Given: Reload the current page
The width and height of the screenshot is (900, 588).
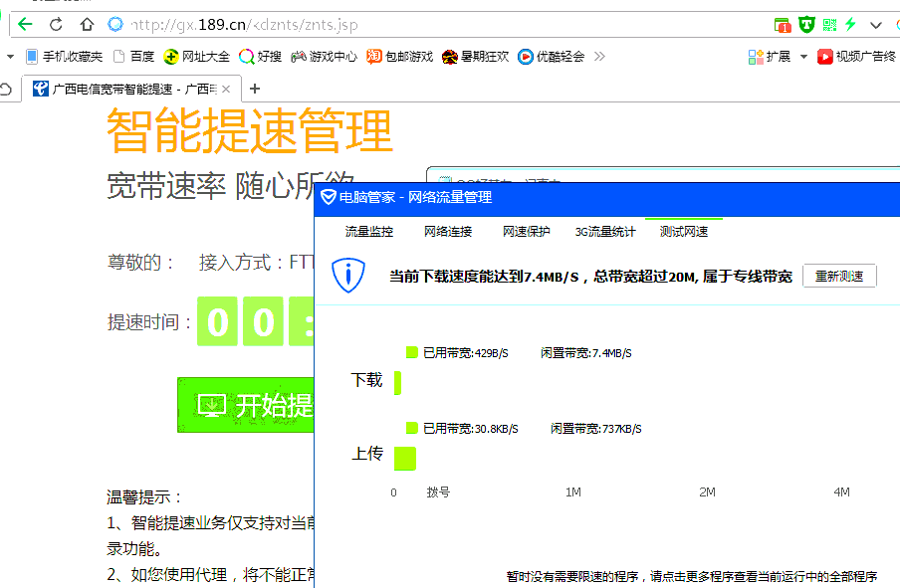Looking at the screenshot, I should pos(56,24).
